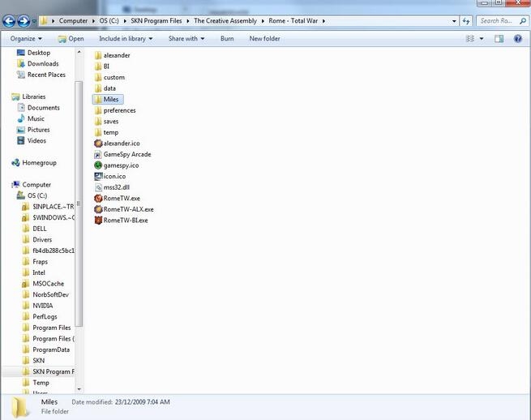Select the RomeTW-ALX.exe icon
The image size is (531, 420).
(98, 209)
